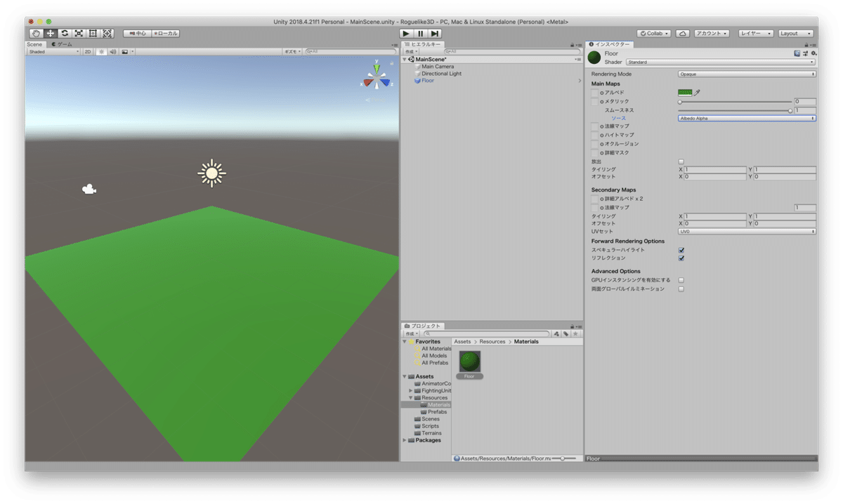Expand the FightingUnit folder arrow
843x504 pixels.
[411, 391]
